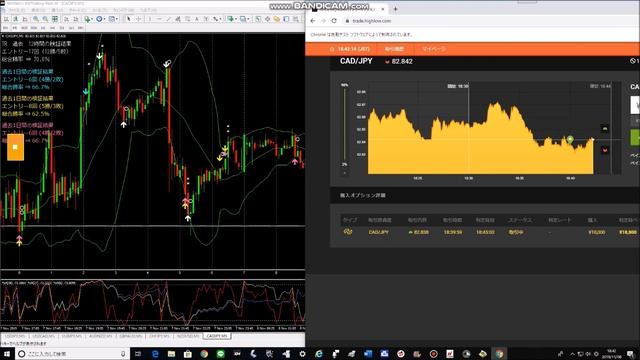Select the horizontal line drawing tool
Viewport: 640px width, 360px height.
(159, 19)
